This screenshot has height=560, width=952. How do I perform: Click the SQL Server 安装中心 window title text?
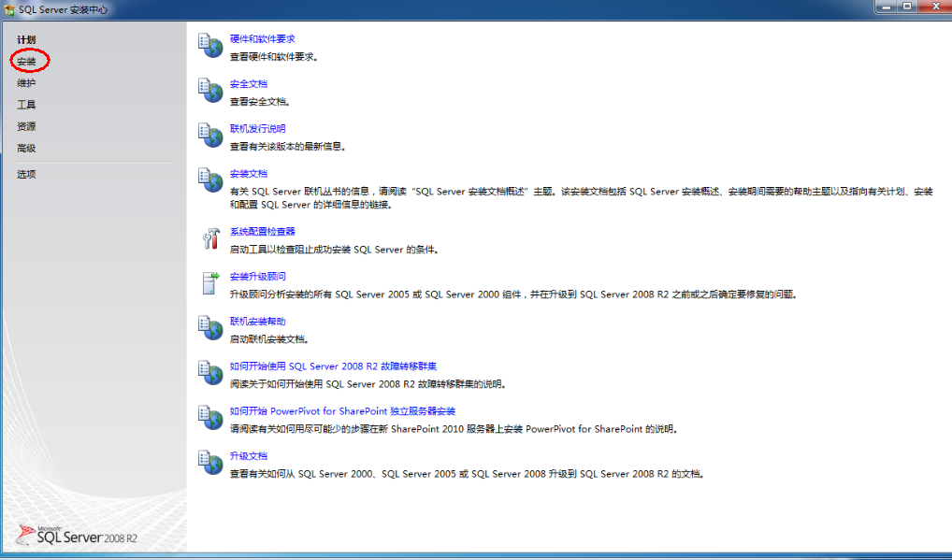(x=64, y=10)
